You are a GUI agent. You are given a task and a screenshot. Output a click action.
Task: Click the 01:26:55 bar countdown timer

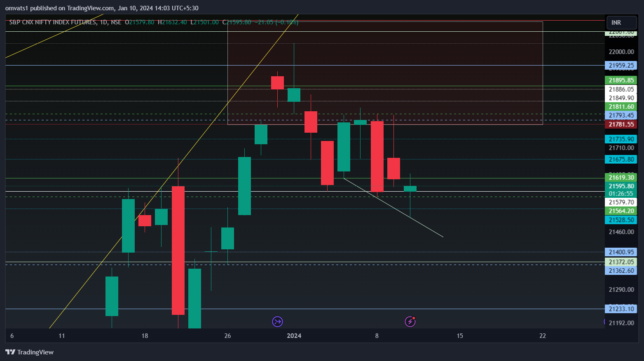pyautogui.click(x=621, y=194)
